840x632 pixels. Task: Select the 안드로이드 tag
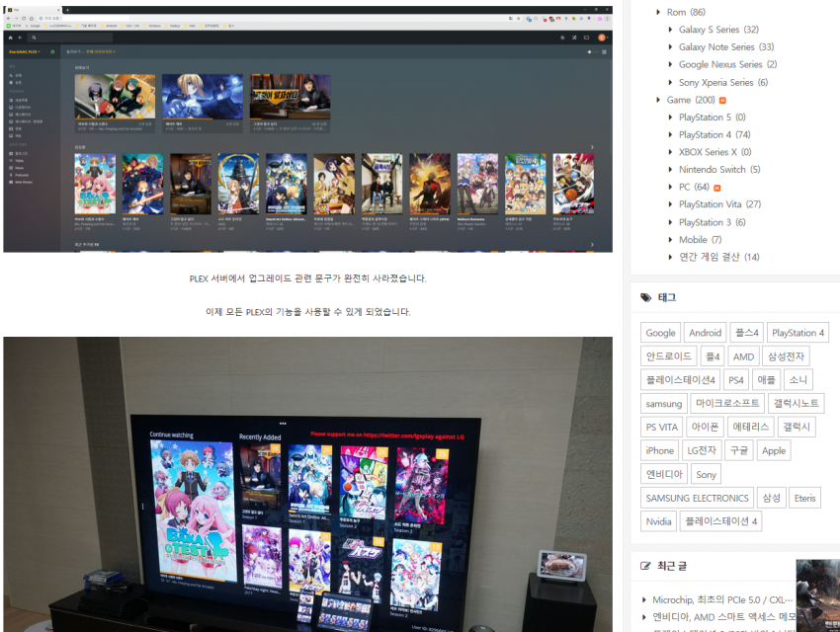[669, 356]
